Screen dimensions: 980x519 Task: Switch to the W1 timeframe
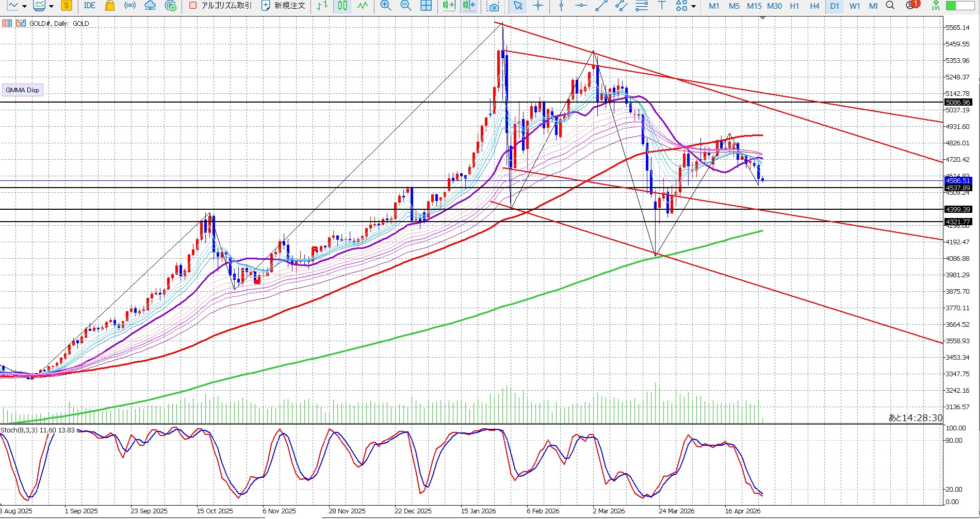pos(855,6)
